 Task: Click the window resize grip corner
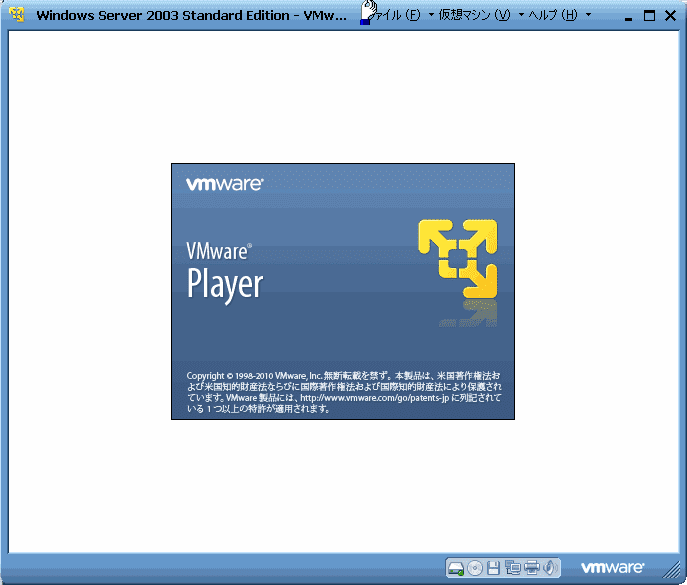(671, 570)
